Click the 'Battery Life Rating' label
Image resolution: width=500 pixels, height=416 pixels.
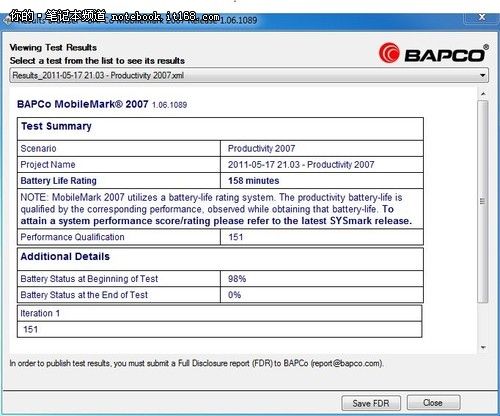tap(59, 181)
